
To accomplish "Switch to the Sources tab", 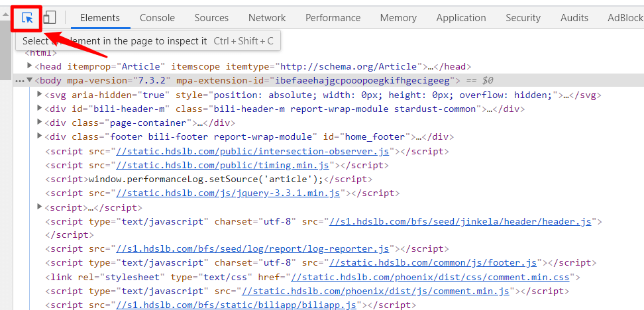I will coord(211,18).
